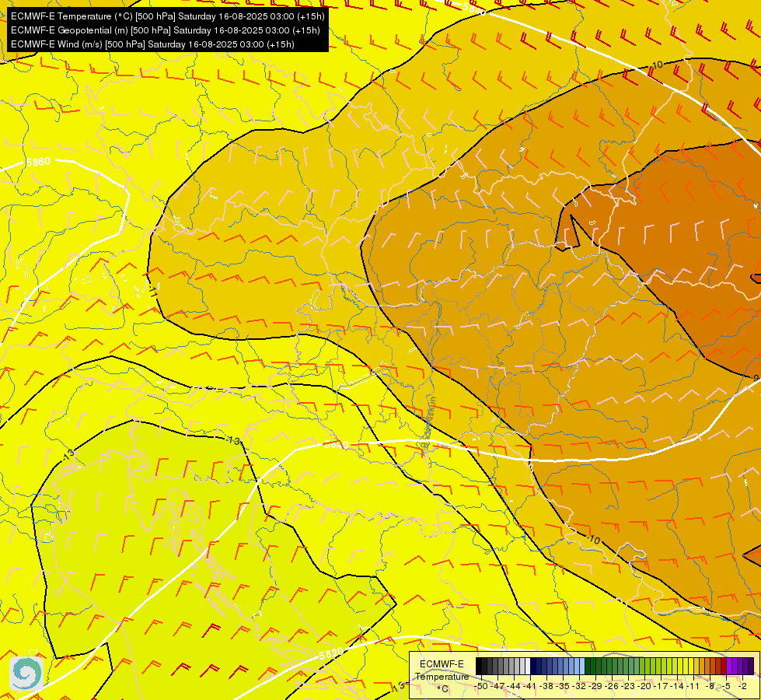Click the 5820 geopotential contour label
The height and width of the screenshot is (700, 761).
(x=331, y=654)
